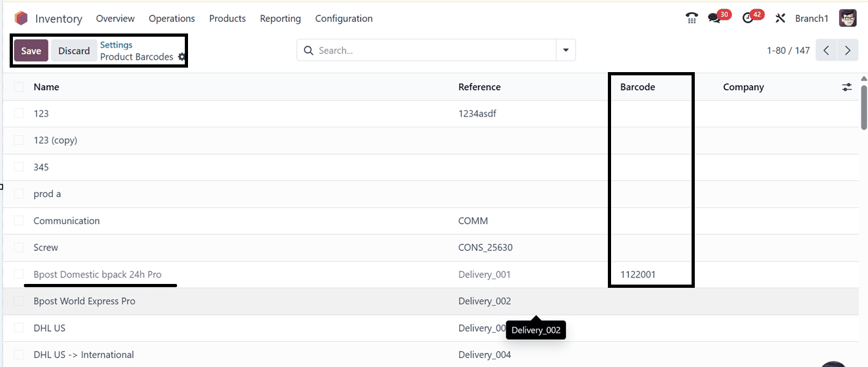
Task: Go back via Settings breadcrumb link
Action: pos(116,45)
